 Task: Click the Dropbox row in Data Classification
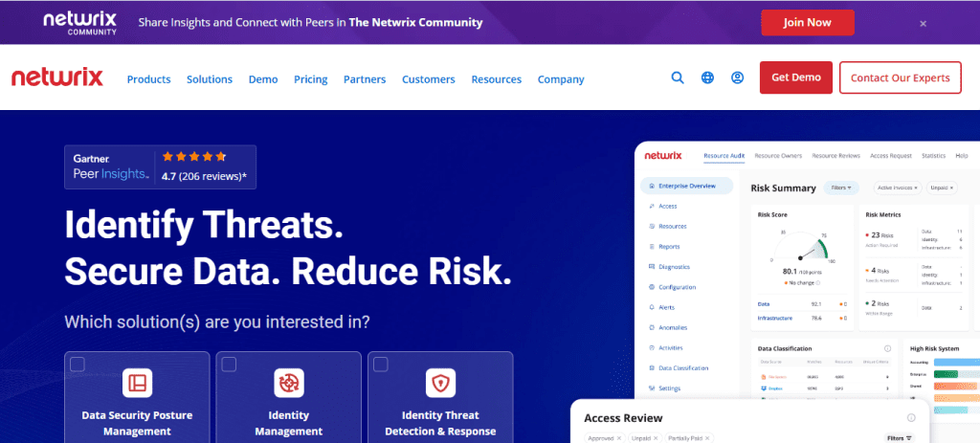(826, 388)
